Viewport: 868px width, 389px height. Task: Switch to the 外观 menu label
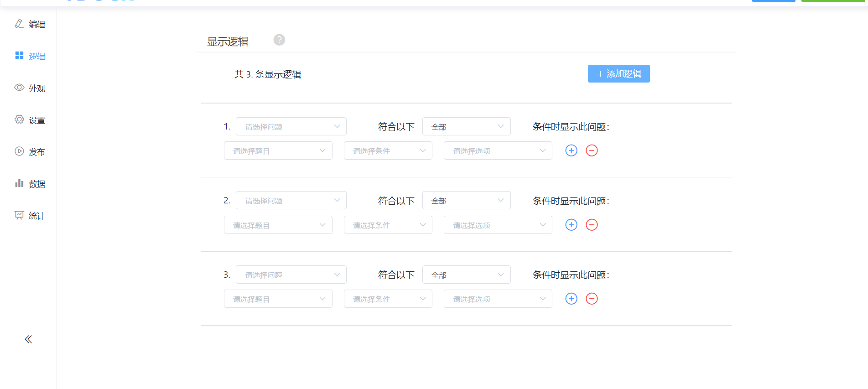[x=37, y=88]
